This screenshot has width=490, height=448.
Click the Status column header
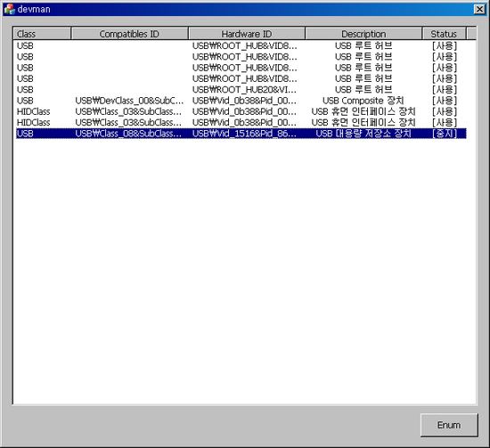[444, 34]
